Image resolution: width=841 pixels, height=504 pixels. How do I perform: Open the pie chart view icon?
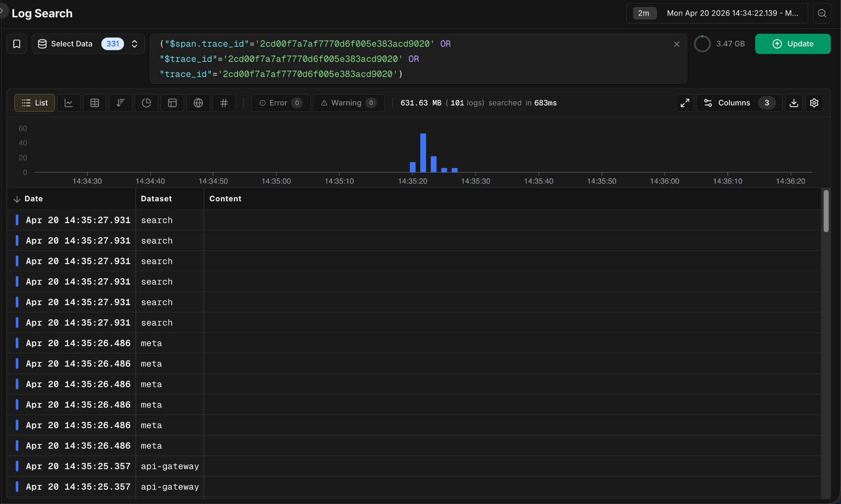[x=146, y=103]
